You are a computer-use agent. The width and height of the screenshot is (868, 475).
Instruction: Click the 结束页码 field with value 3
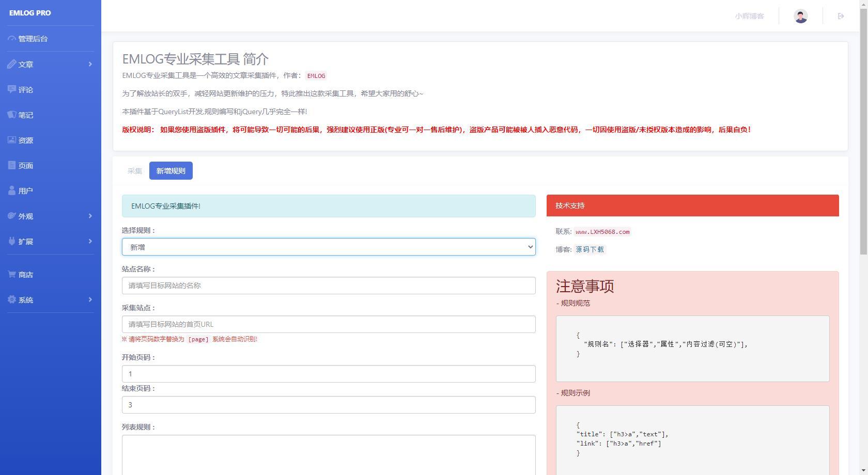point(329,405)
